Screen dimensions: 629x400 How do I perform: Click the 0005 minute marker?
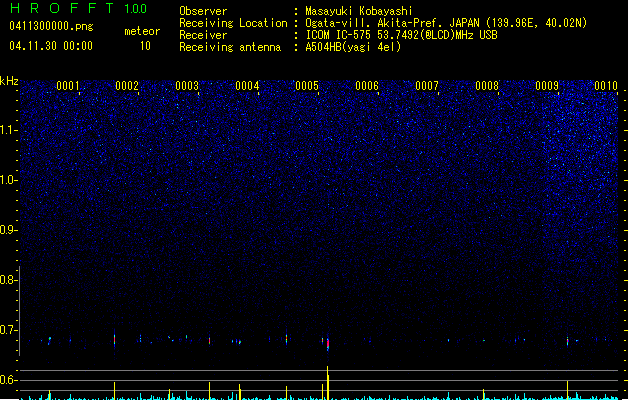pyautogui.click(x=307, y=86)
